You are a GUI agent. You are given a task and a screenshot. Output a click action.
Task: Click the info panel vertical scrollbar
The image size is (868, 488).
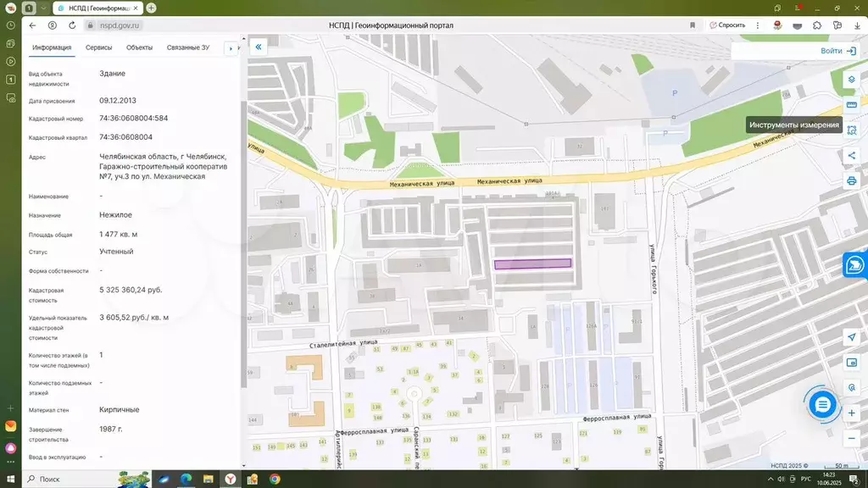pos(243,243)
